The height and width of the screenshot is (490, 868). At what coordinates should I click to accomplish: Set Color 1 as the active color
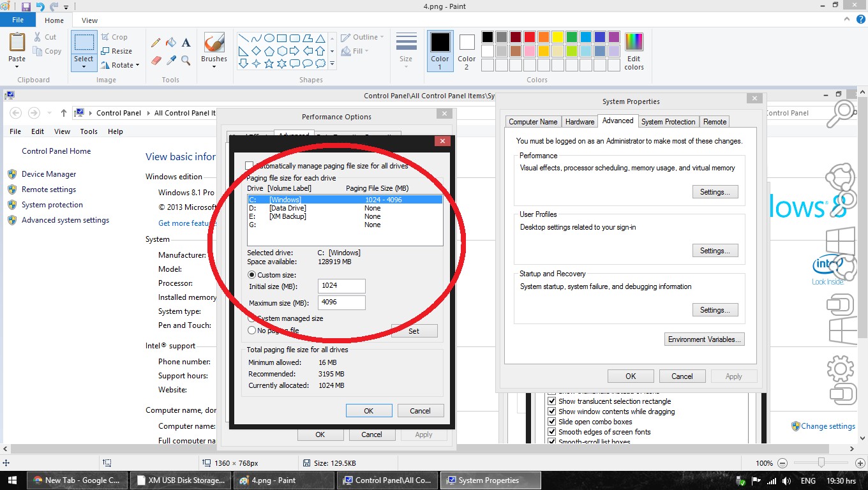(x=440, y=50)
